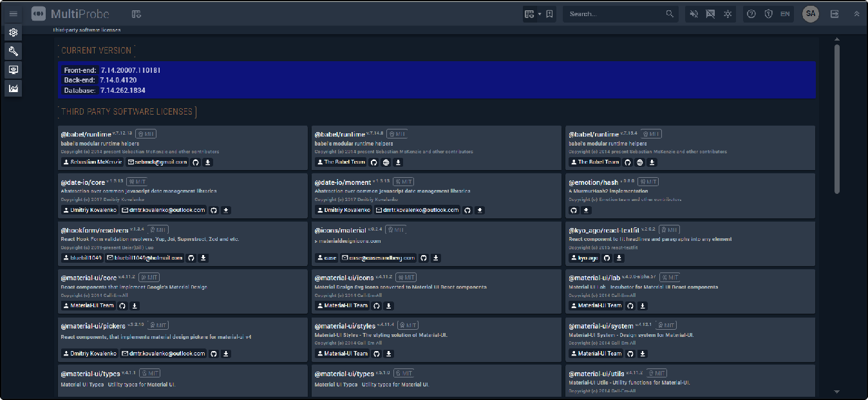Open the SA user avatar menu
The height and width of the screenshot is (400, 868).
click(x=811, y=14)
